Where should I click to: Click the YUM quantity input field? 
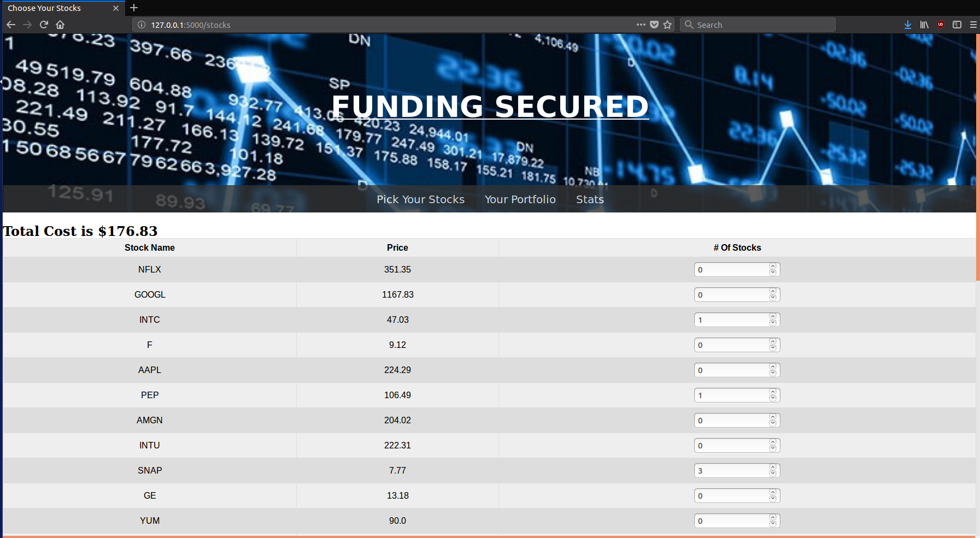(x=737, y=521)
